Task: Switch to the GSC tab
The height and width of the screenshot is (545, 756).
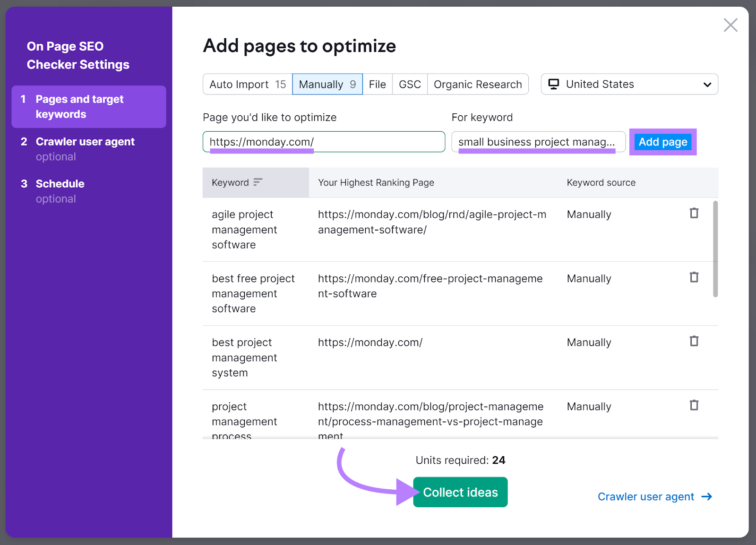Action: pos(410,85)
